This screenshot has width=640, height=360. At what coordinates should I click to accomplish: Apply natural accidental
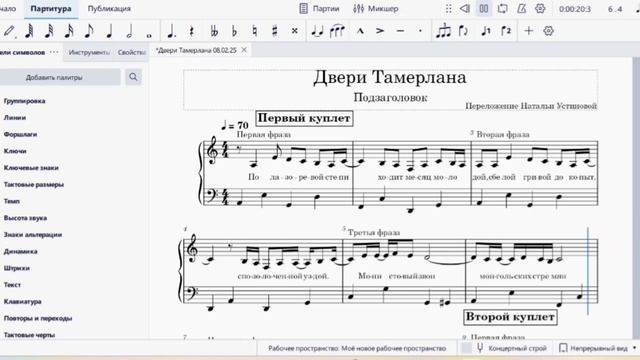(x=255, y=31)
